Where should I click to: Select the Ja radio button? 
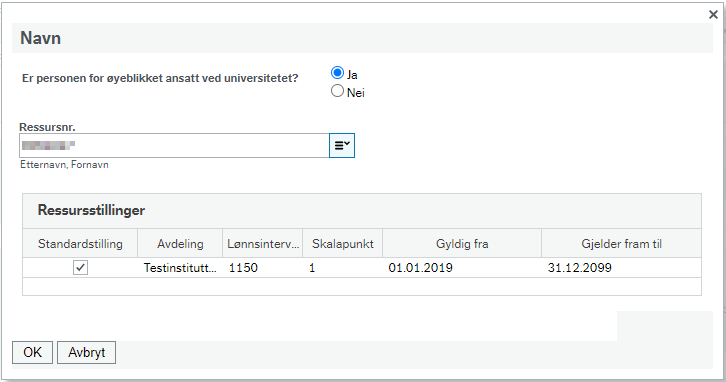[338, 73]
